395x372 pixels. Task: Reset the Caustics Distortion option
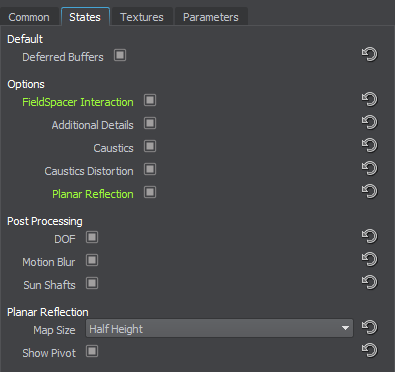point(369,168)
